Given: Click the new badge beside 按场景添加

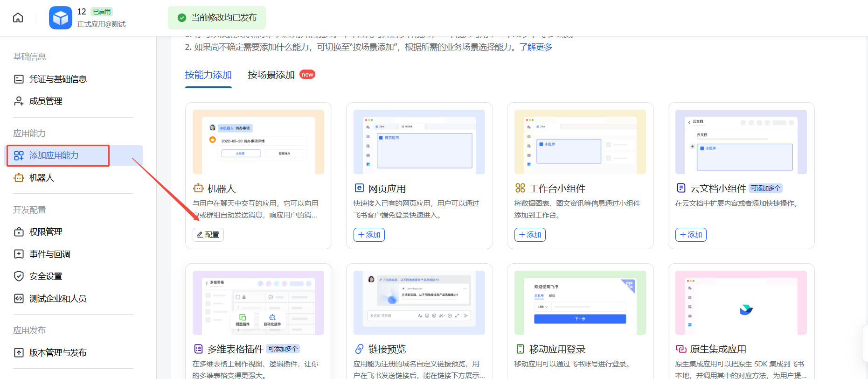Looking at the screenshot, I should 307,74.
